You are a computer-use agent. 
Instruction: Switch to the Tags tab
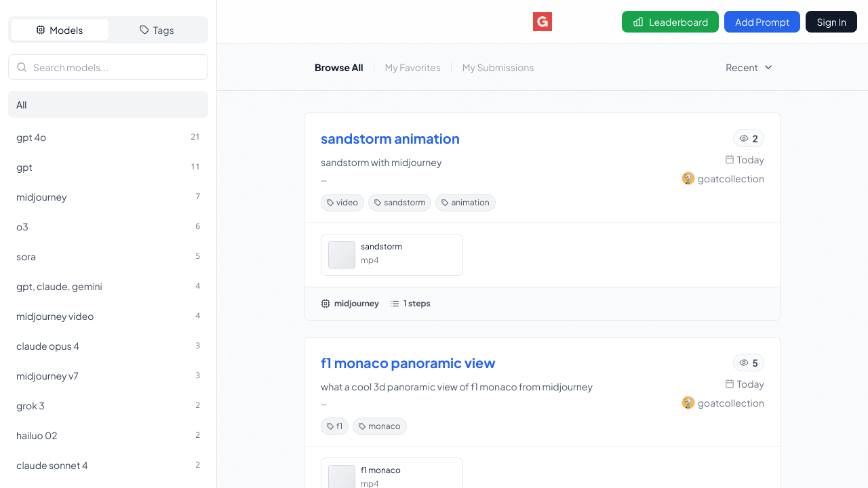coord(157,30)
